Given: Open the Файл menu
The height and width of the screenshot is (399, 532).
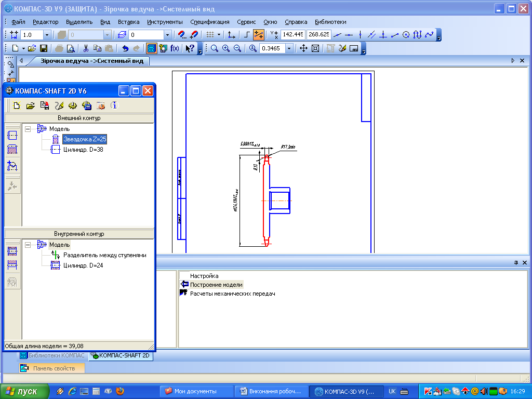Looking at the screenshot, I should [x=18, y=22].
